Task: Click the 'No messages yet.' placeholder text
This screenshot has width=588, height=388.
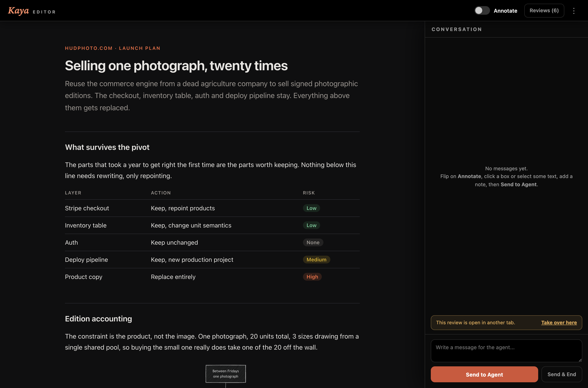Action: pyautogui.click(x=506, y=168)
